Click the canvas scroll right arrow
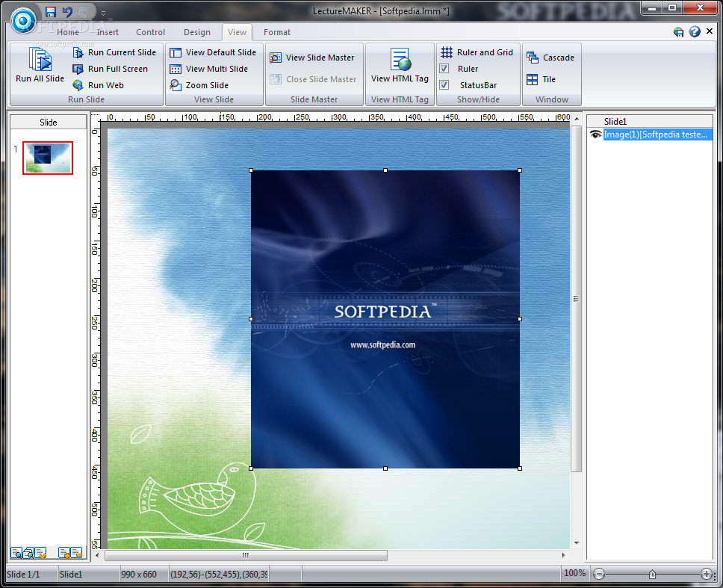723x588 pixels. [563, 555]
